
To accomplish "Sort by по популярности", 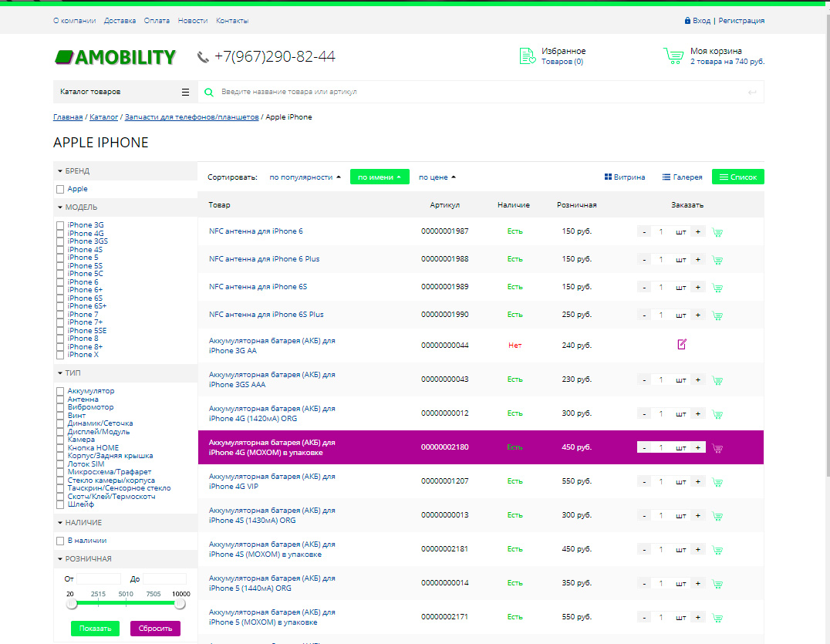I will click(305, 177).
